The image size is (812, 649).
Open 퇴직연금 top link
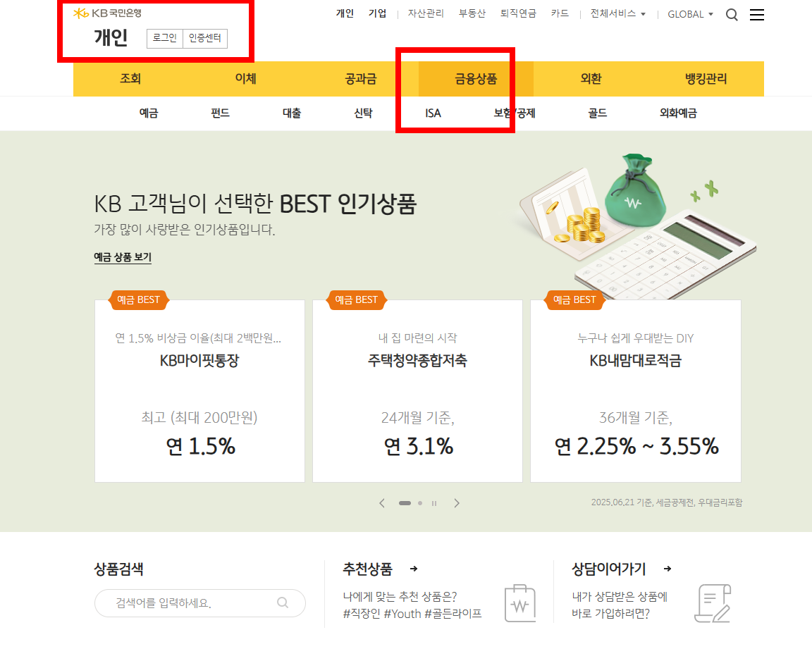[518, 13]
